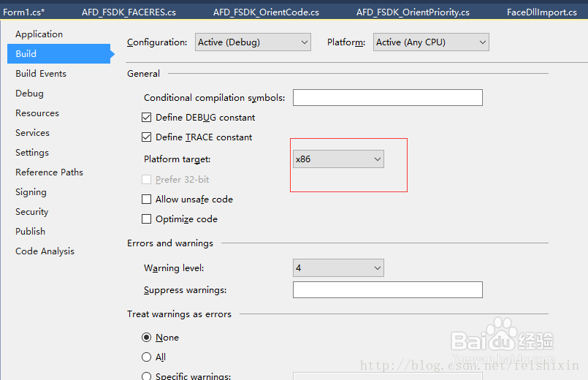Select the Specific warnings radio button
The image size is (588, 380).
pyautogui.click(x=146, y=376)
